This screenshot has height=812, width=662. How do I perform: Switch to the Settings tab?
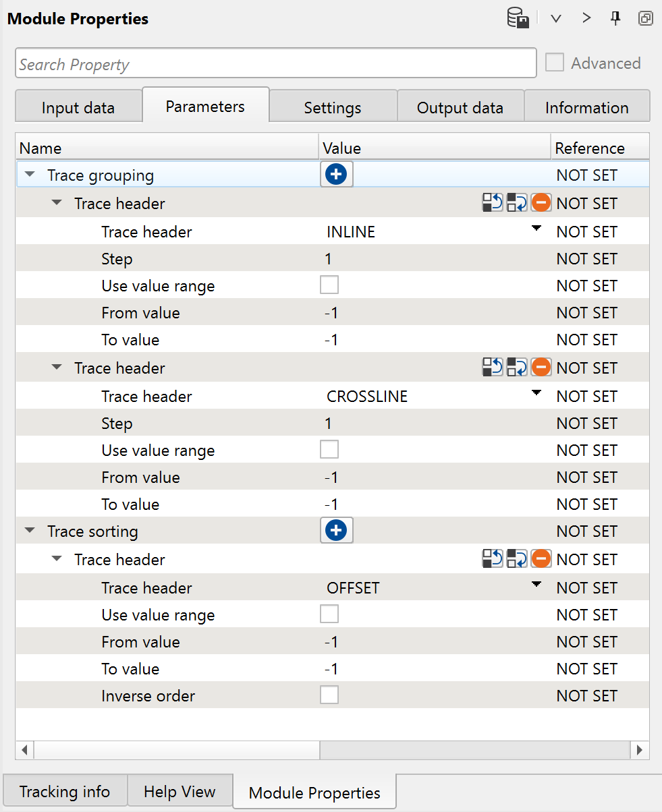(332, 107)
